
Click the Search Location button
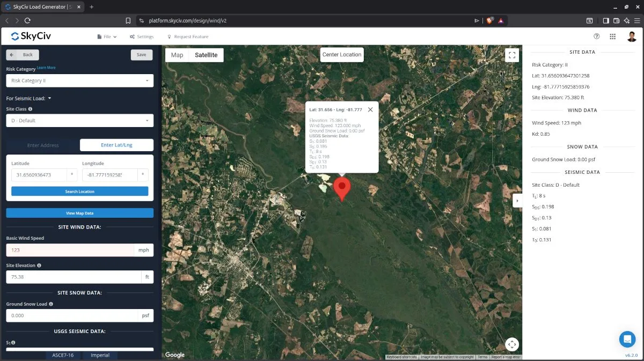(79, 191)
